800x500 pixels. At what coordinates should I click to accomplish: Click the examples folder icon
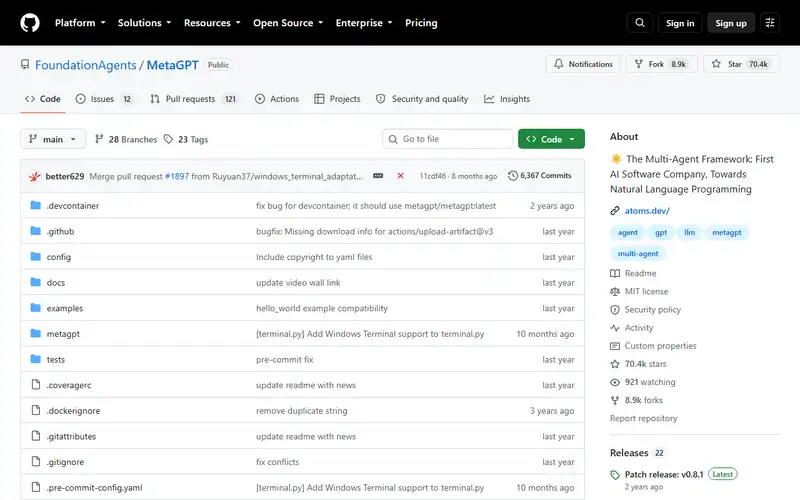point(35,308)
